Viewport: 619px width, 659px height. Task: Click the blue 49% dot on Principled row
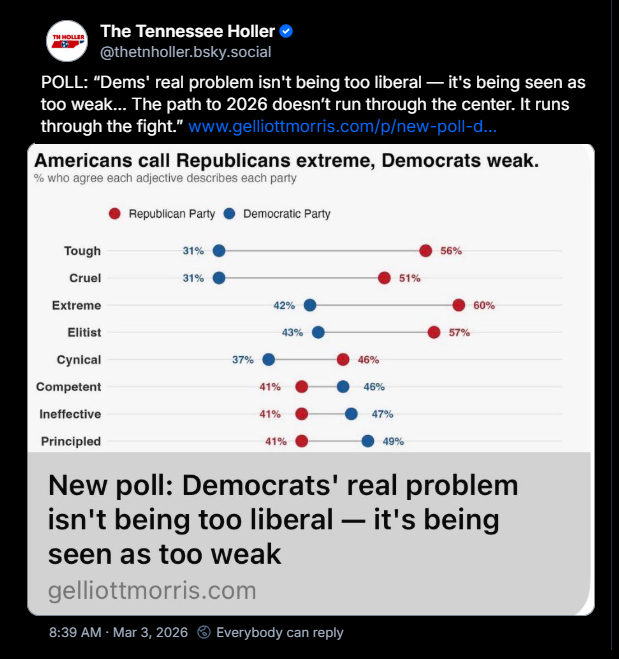[x=368, y=441]
